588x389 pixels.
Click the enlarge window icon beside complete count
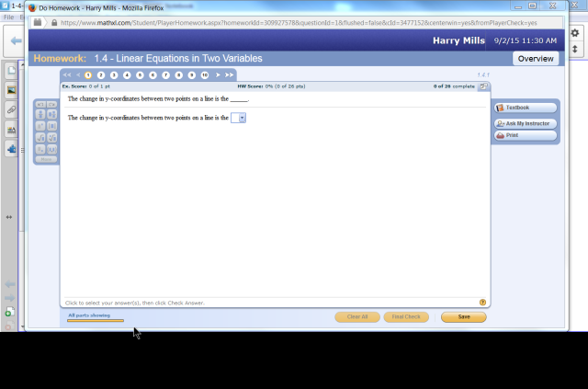(483, 86)
